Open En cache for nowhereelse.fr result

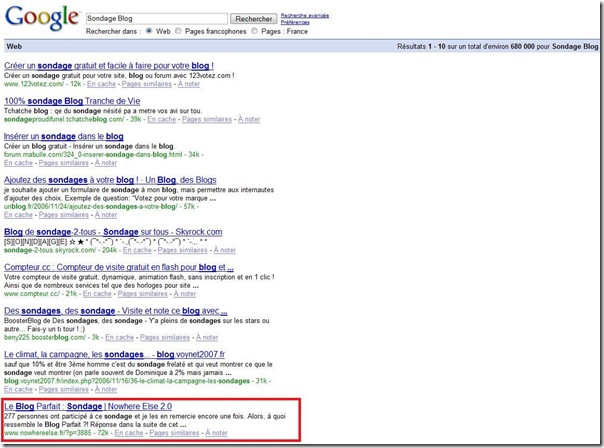pos(129,433)
